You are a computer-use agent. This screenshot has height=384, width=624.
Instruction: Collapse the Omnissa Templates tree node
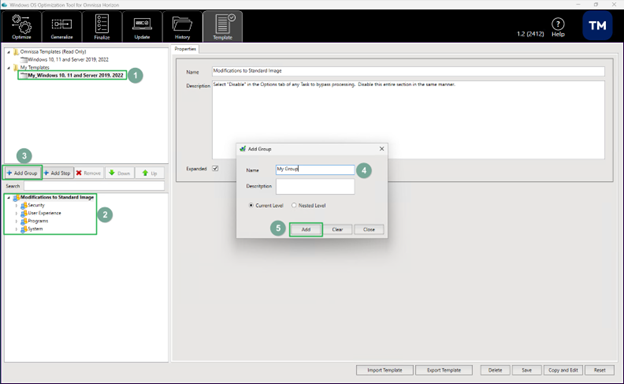(9, 52)
